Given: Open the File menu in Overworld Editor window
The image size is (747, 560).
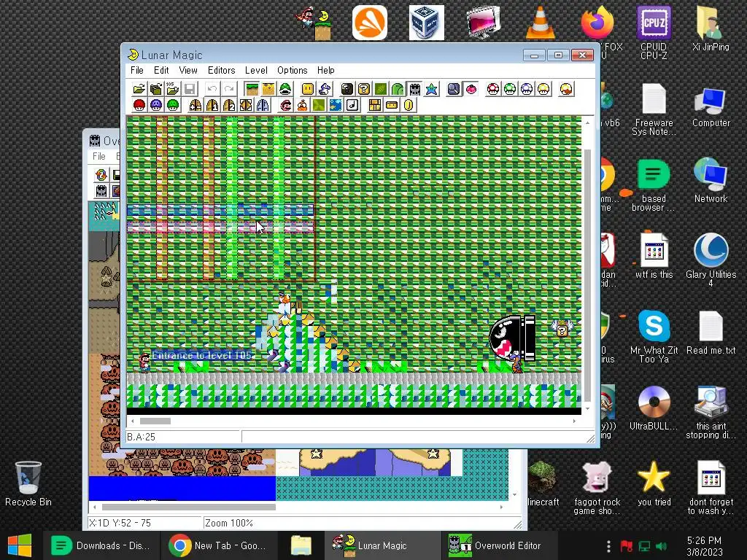Looking at the screenshot, I should [x=99, y=156].
